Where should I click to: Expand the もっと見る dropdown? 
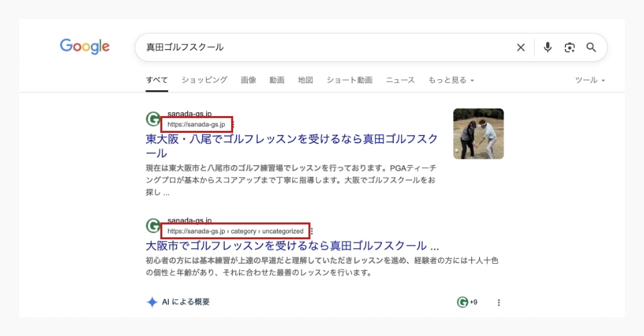pos(451,80)
